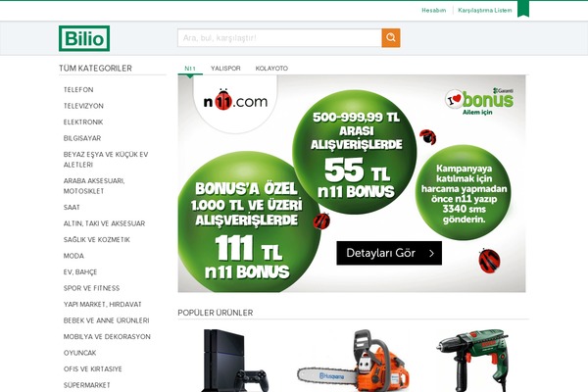Open Bebek ve Anne Ürünleri category

(x=106, y=320)
